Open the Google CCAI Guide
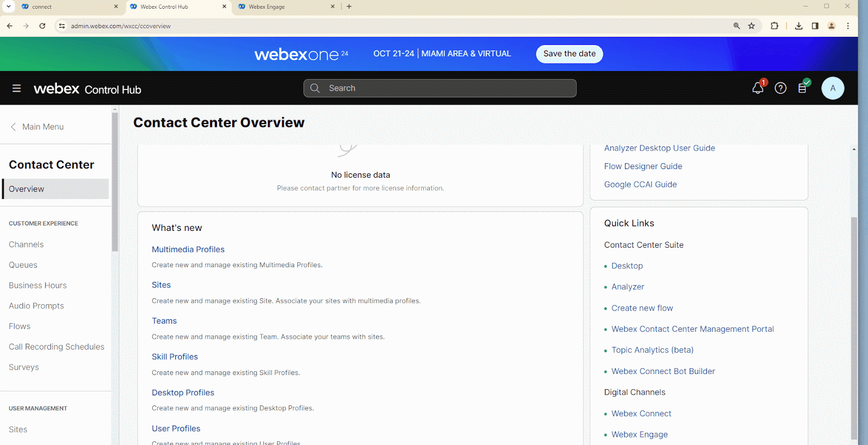Image resolution: width=868 pixels, height=445 pixels. point(641,184)
